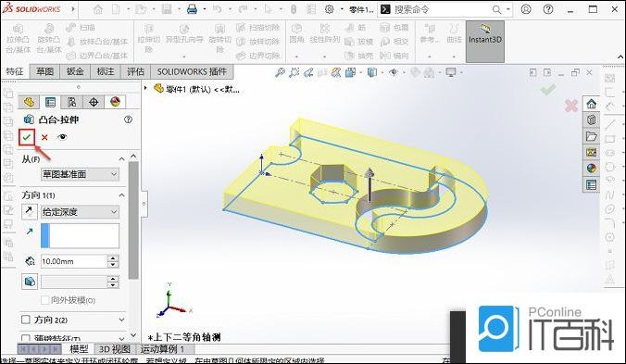Decrease depth with the down spinner arrow
The height and width of the screenshot is (364, 626).
(113, 265)
